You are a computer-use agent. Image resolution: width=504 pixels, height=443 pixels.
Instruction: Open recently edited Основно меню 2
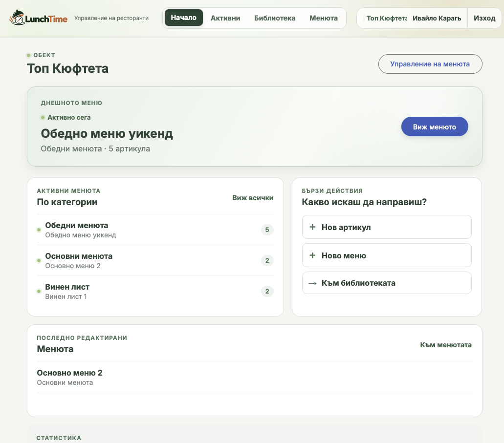click(254, 377)
